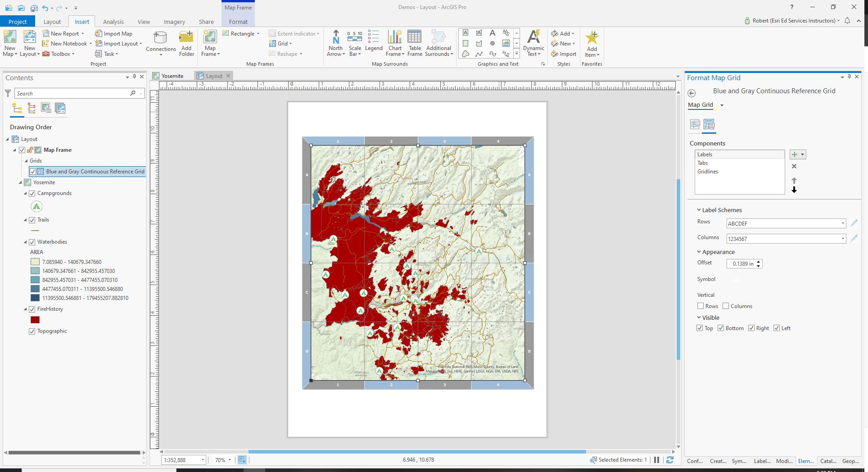Image resolution: width=868 pixels, height=472 pixels.
Task: Insert a Chart Frame
Action: tap(394, 43)
